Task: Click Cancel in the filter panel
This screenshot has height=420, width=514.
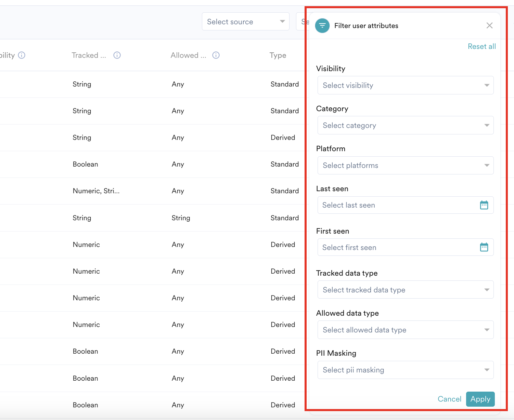Action: 449,399
